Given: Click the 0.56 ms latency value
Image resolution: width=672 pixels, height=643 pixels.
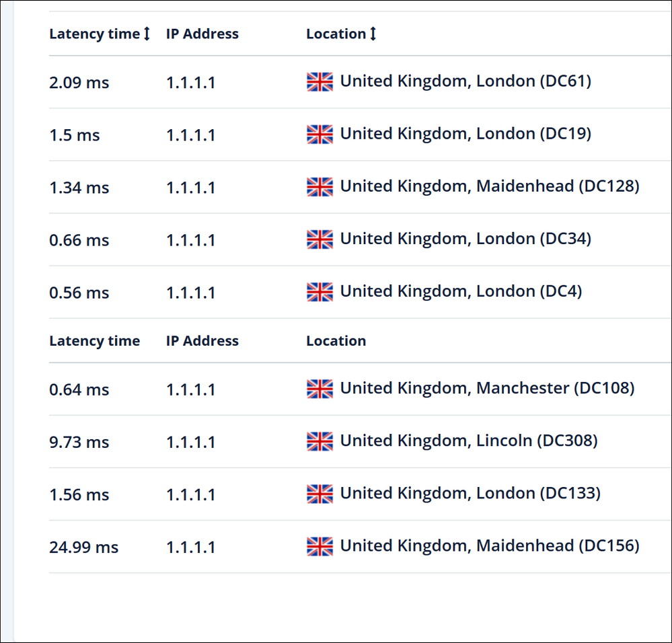Looking at the screenshot, I should pyautogui.click(x=79, y=293).
